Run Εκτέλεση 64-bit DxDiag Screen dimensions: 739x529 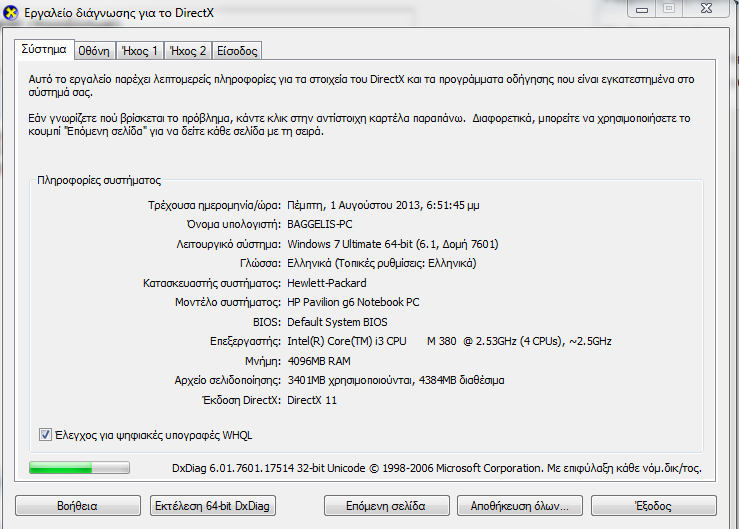[213, 506]
